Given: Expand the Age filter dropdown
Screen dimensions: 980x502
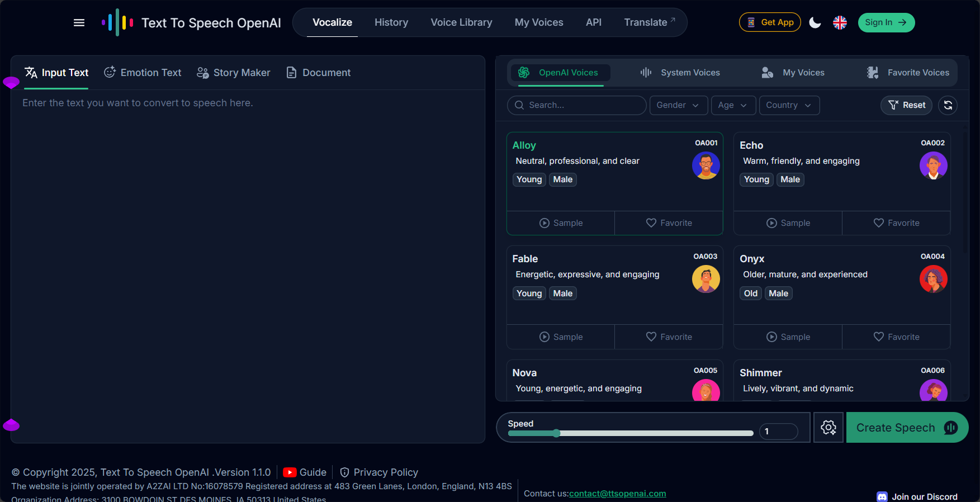Looking at the screenshot, I should (x=733, y=105).
